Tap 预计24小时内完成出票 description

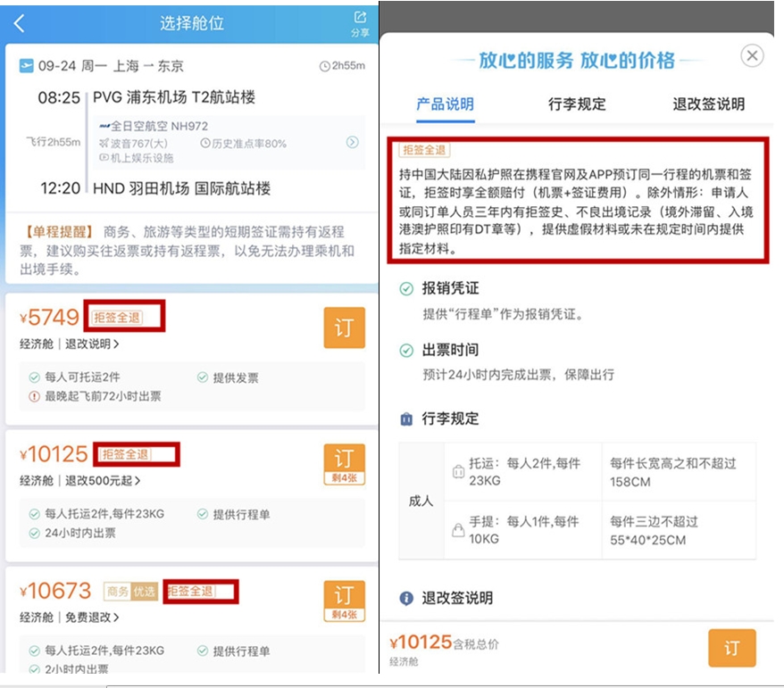[519, 375]
